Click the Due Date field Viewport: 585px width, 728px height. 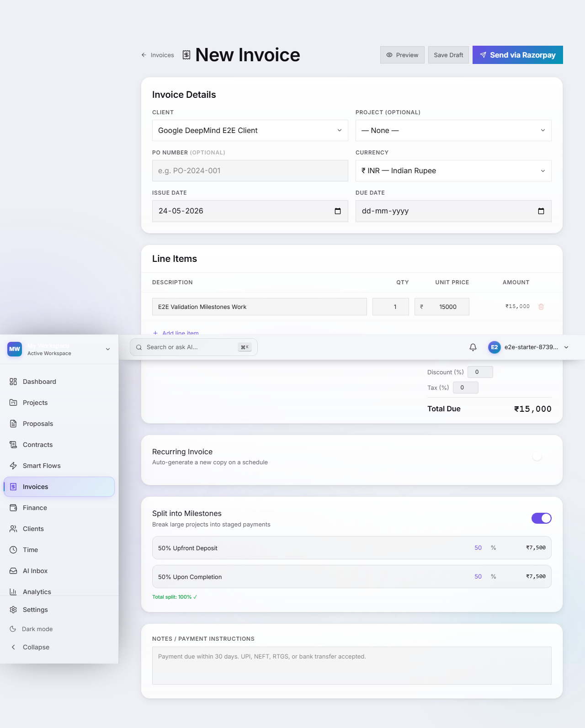pyautogui.click(x=453, y=211)
